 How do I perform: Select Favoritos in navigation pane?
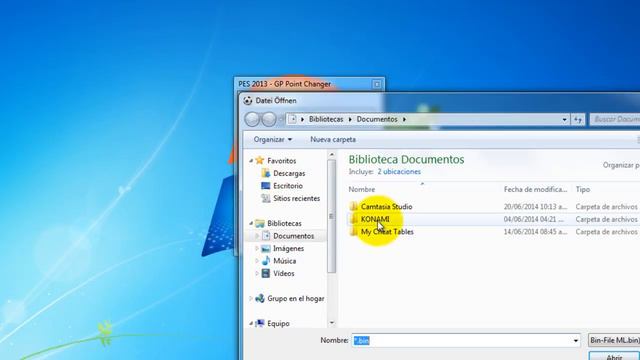(282, 161)
